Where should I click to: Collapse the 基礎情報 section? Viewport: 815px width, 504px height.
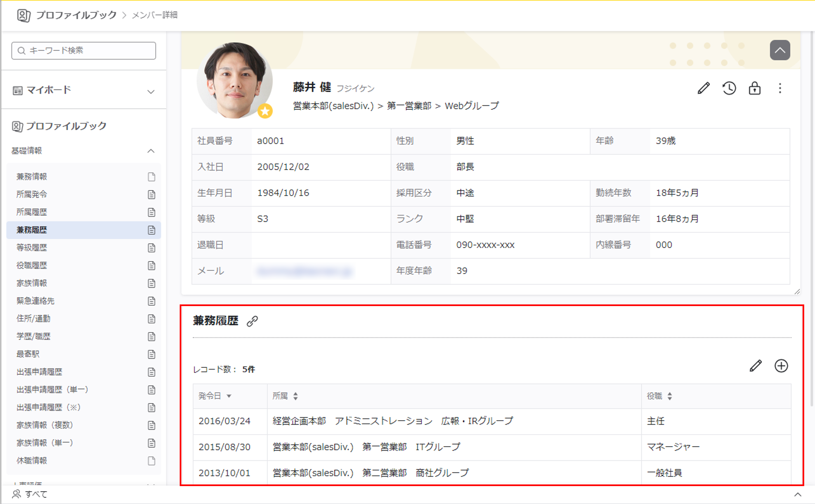point(151,151)
